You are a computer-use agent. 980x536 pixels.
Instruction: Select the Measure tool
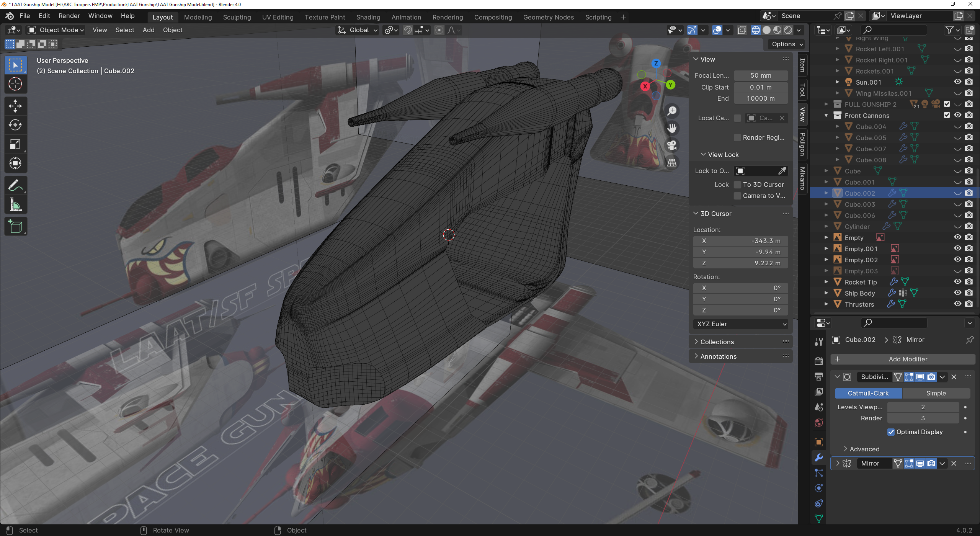tap(15, 205)
